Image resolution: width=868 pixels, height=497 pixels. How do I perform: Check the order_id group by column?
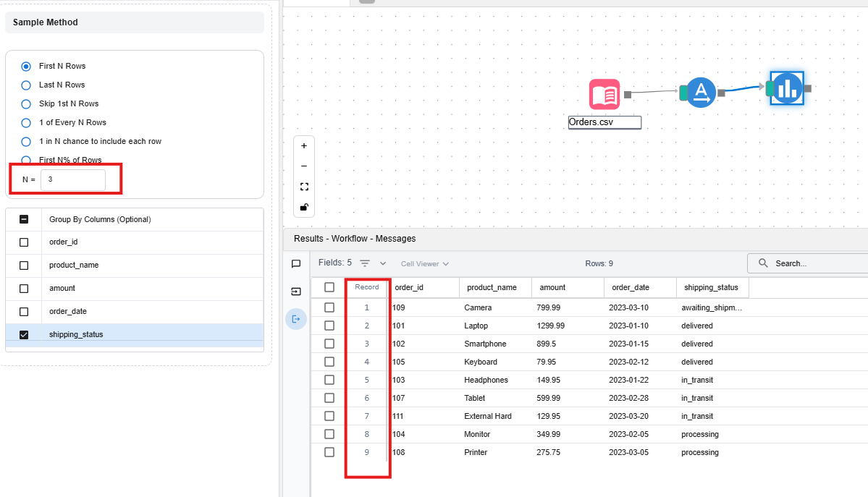(x=24, y=242)
